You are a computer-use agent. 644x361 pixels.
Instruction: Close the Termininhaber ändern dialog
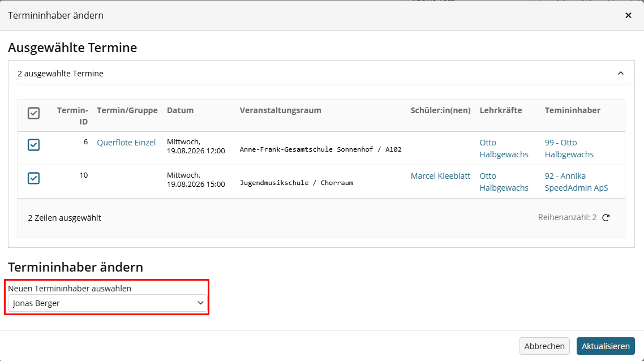point(628,15)
